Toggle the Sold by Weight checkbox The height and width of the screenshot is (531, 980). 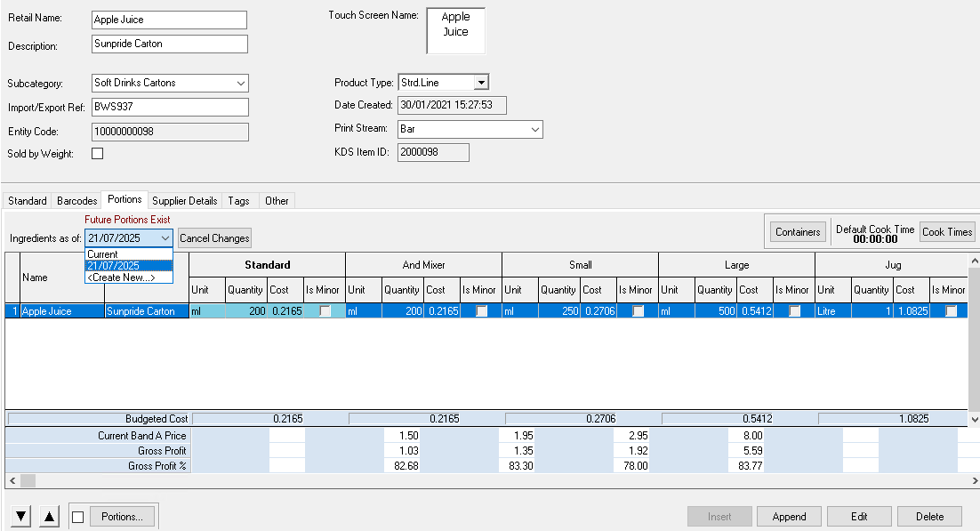pyautogui.click(x=98, y=154)
